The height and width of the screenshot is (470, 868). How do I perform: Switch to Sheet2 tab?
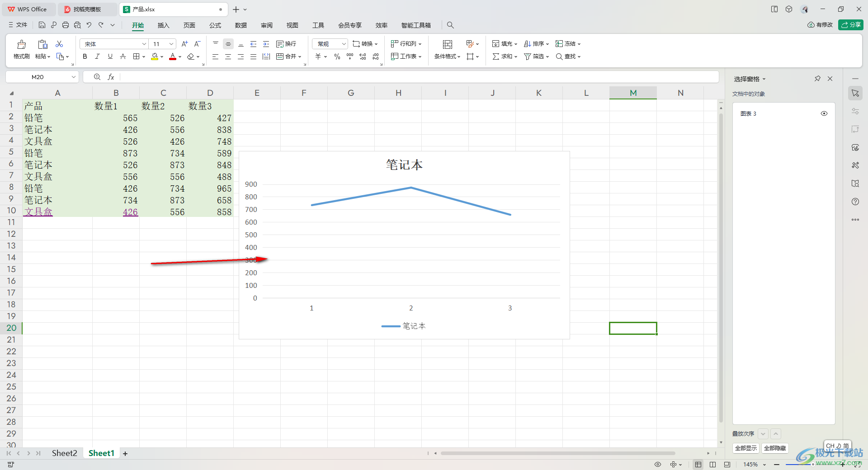64,453
